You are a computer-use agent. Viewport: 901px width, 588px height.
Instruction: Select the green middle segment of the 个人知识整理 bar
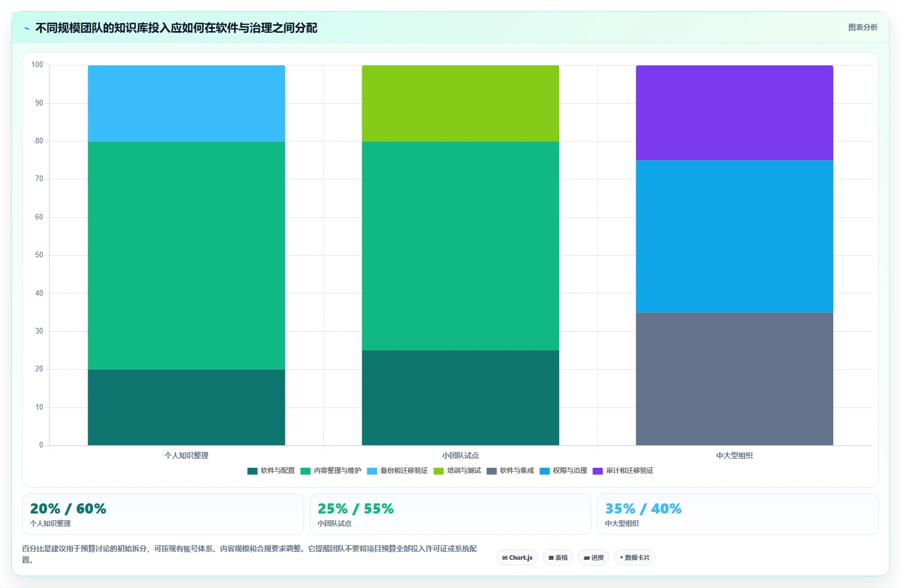186,255
